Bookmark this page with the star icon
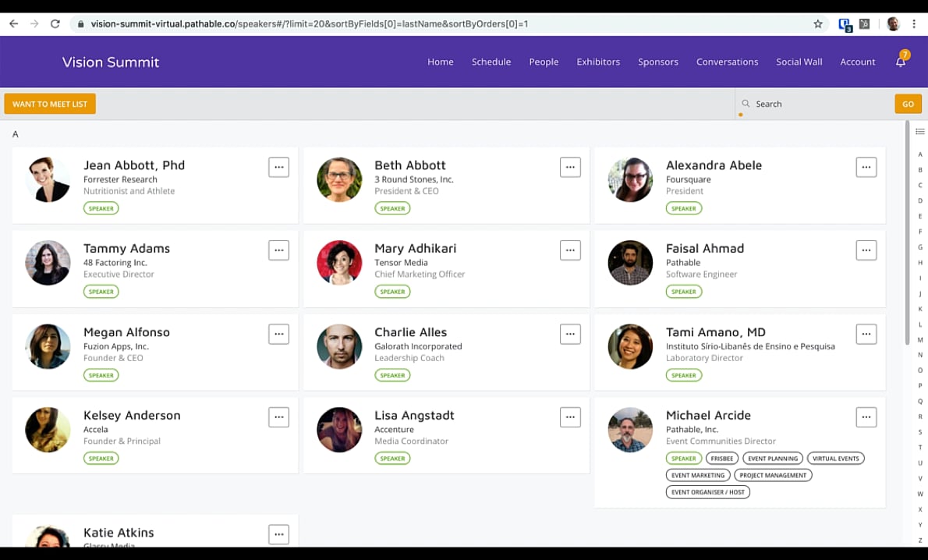The image size is (928, 560). click(818, 24)
